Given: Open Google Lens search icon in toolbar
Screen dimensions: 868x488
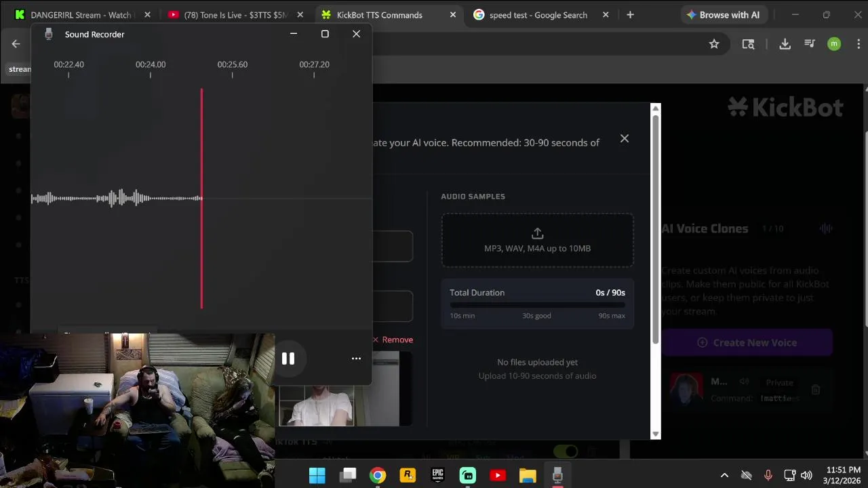Looking at the screenshot, I should (x=748, y=44).
